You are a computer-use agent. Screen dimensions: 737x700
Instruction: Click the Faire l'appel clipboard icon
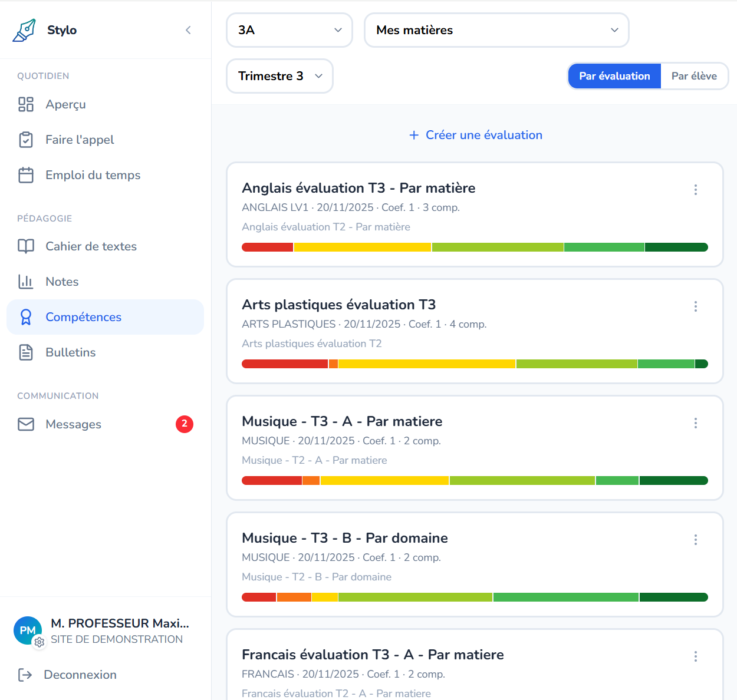[26, 140]
